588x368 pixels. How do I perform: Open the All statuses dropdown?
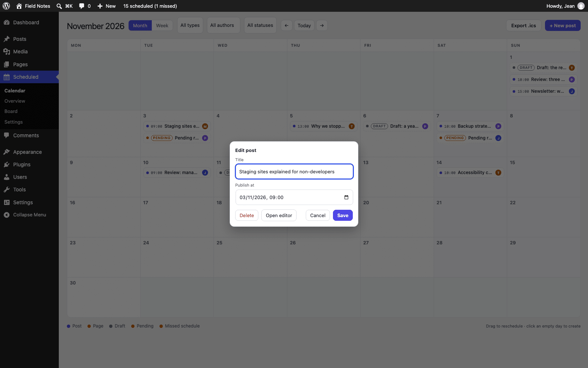[260, 25]
